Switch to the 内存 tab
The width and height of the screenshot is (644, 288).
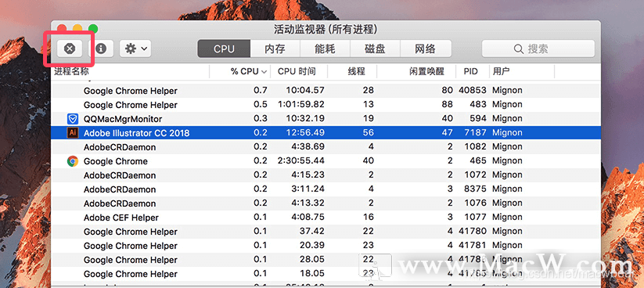(x=275, y=49)
